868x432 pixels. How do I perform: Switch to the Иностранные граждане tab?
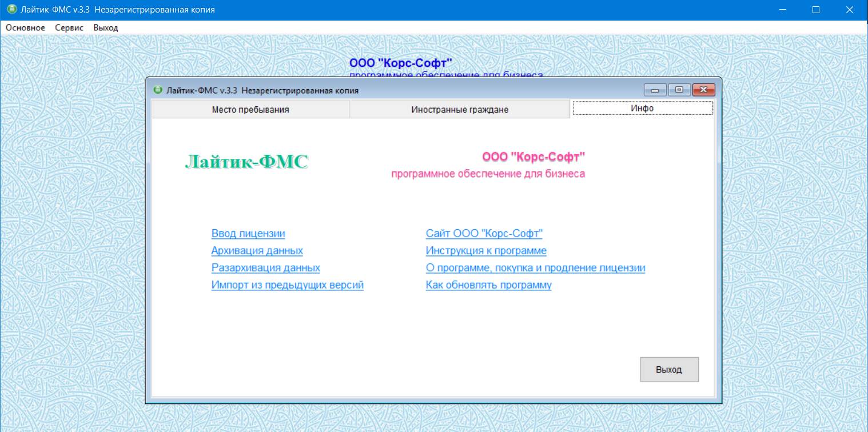tap(459, 110)
